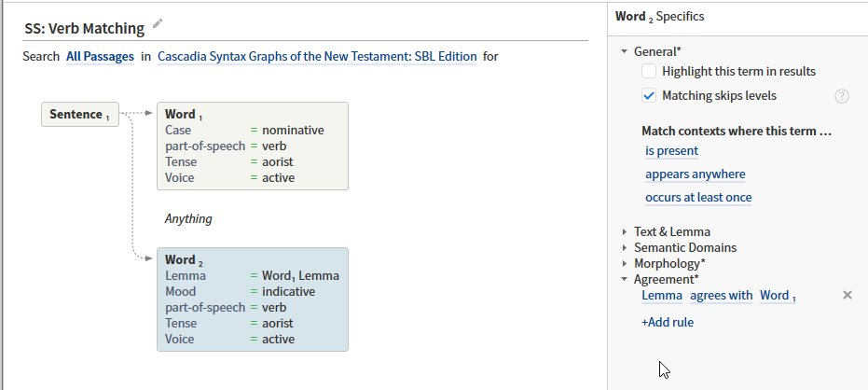Image resolution: width=868 pixels, height=390 pixels.
Task: Click +Add rule under Agreement
Action: pyautogui.click(x=668, y=323)
